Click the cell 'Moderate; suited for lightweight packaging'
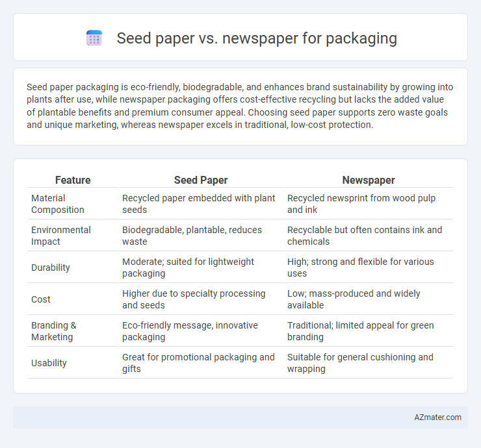 201,268
